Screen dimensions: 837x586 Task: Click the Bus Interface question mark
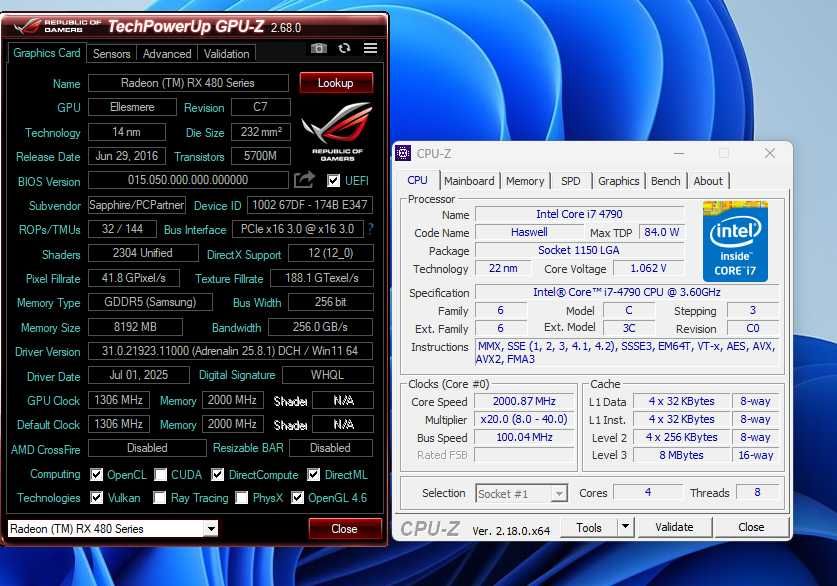(370, 229)
